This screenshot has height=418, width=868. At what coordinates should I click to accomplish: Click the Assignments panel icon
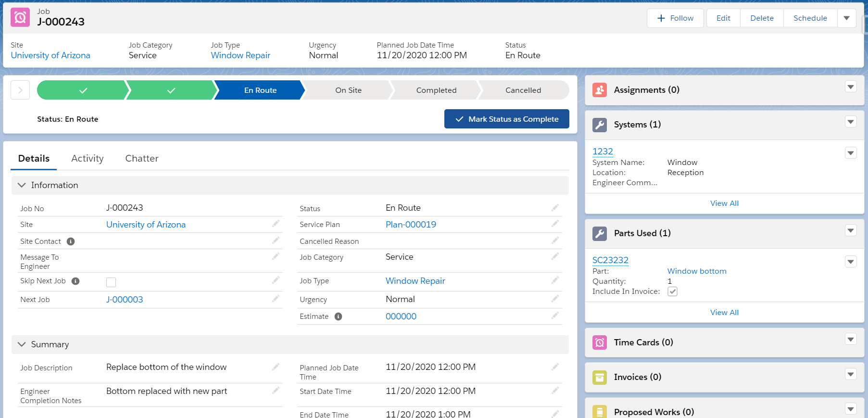click(x=599, y=90)
